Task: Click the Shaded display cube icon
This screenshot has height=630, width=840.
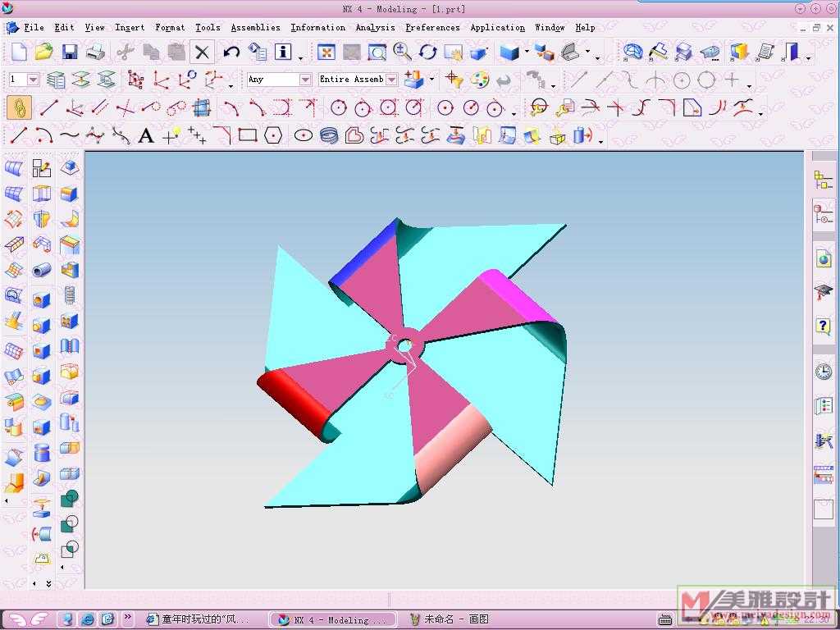Action: click(x=509, y=52)
